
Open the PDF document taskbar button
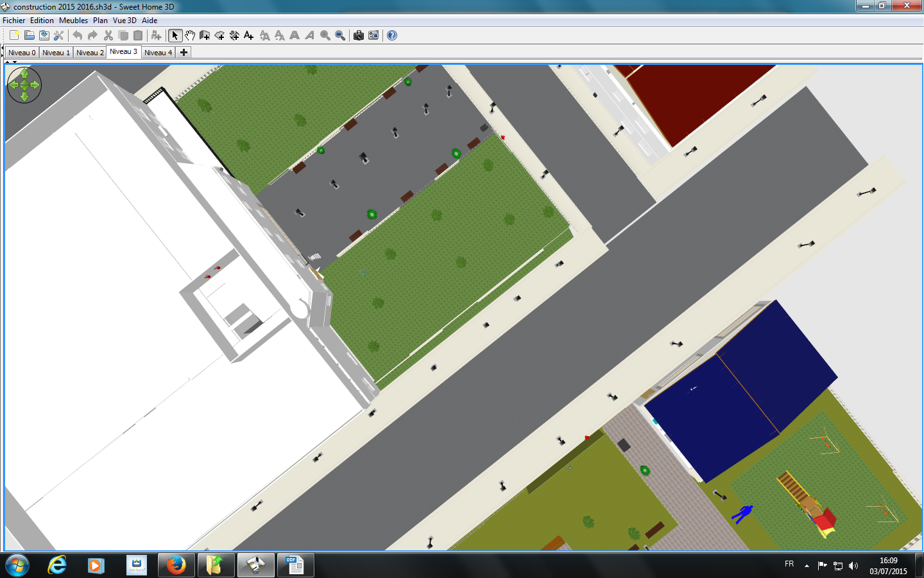click(295, 565)
